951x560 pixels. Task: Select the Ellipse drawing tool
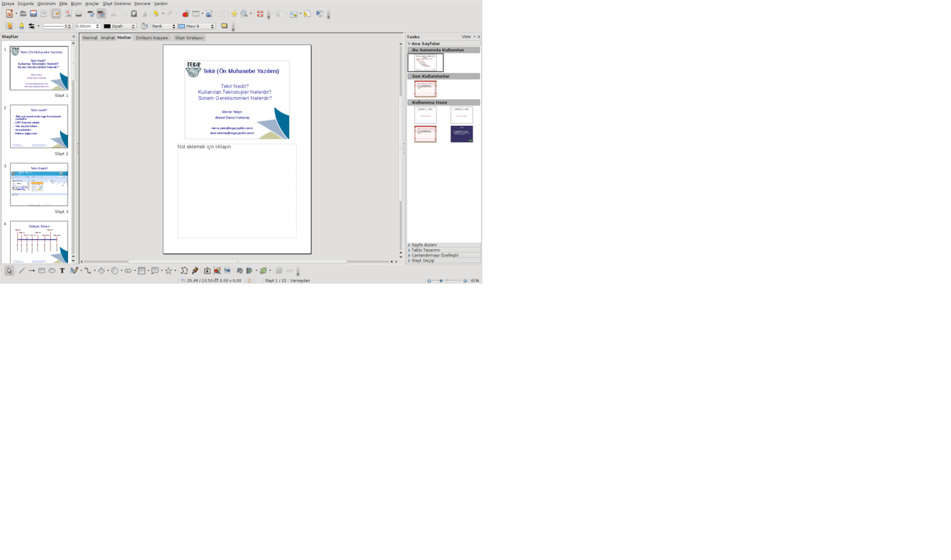[52, 271]
